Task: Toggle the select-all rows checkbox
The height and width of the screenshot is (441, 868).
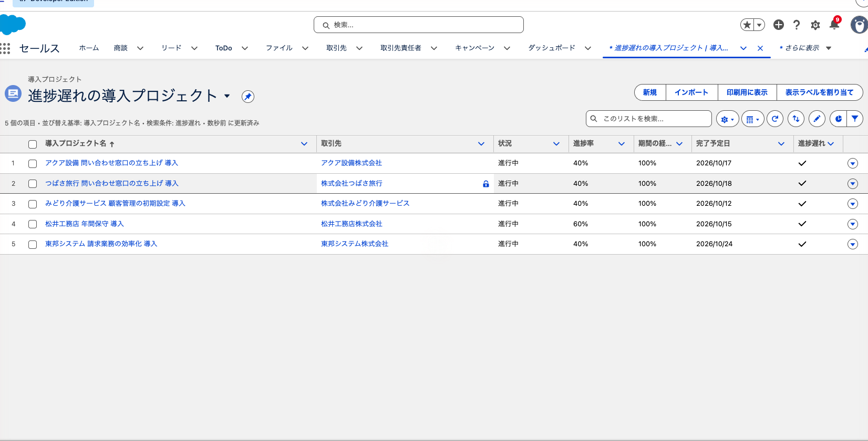Action: [x=33, y=144]
